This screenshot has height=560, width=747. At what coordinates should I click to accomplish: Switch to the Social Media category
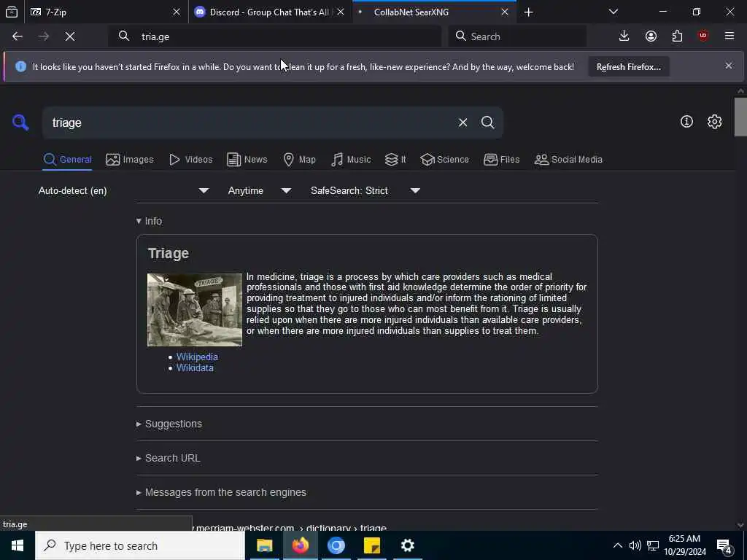(568, 160)
